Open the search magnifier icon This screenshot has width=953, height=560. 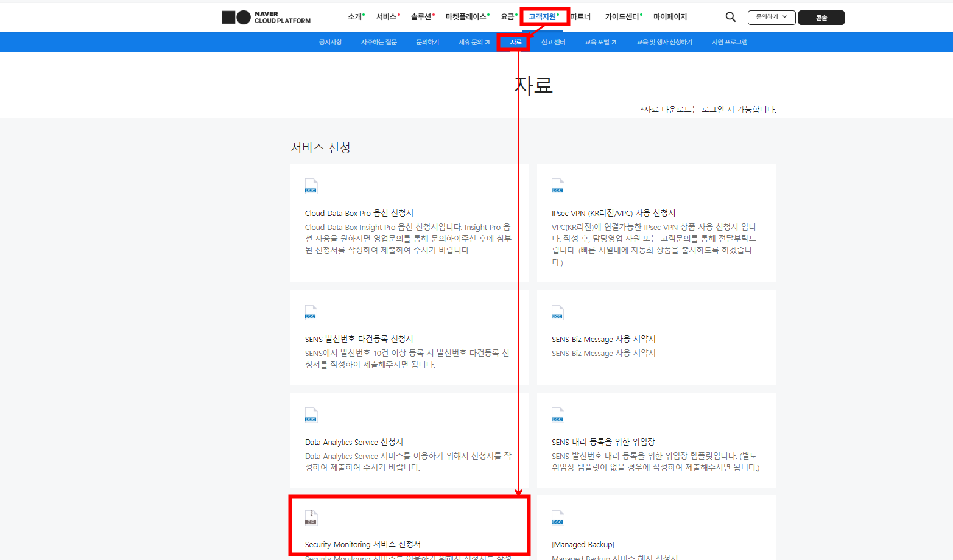click(x=731, y=17)
